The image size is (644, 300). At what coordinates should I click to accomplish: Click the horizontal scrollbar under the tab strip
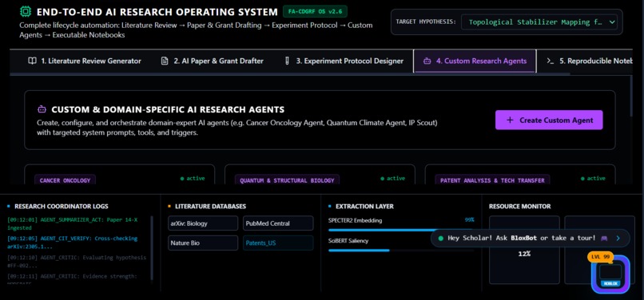(290, 74)
